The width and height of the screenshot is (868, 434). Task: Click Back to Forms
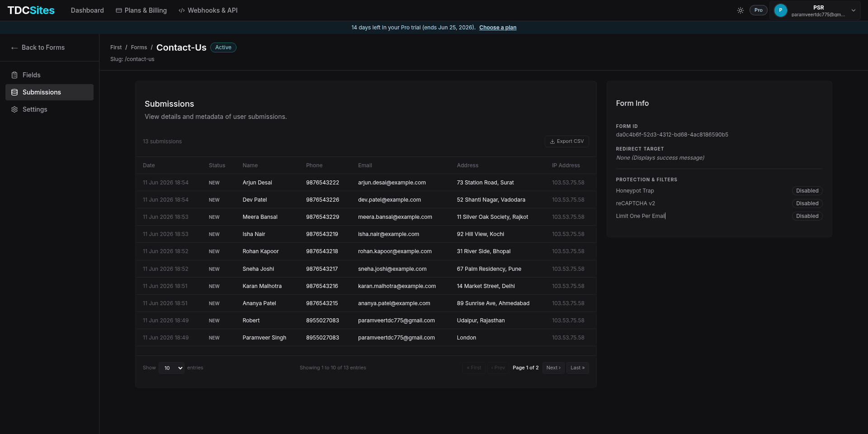(38, 47)
